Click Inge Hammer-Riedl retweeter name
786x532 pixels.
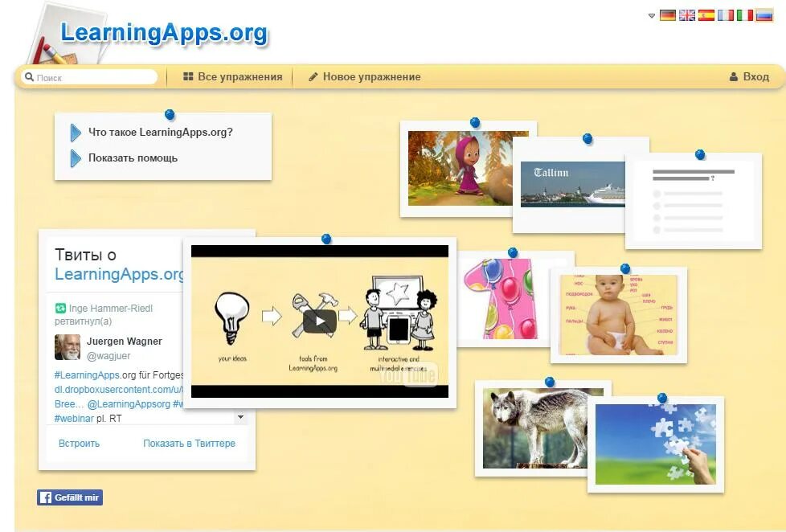tap(110, 309)
